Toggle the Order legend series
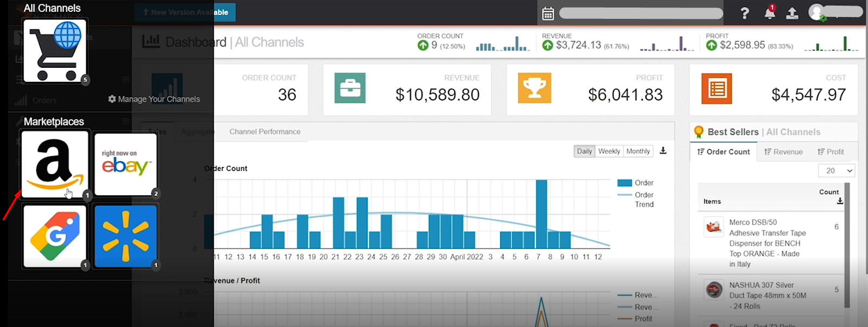868x327 pixels. pyautogui.click(x=635, y=183)
